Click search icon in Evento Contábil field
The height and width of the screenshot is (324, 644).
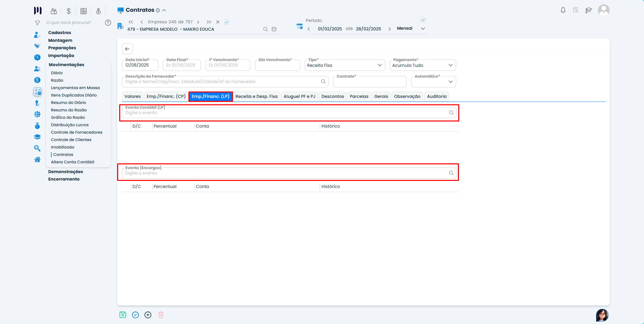(451, 113)
